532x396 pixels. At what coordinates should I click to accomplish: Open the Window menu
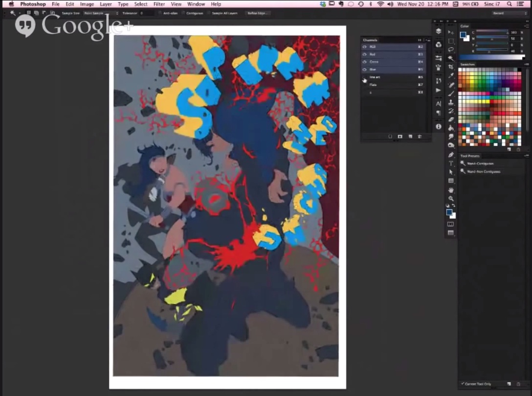(x=196, y=4)
